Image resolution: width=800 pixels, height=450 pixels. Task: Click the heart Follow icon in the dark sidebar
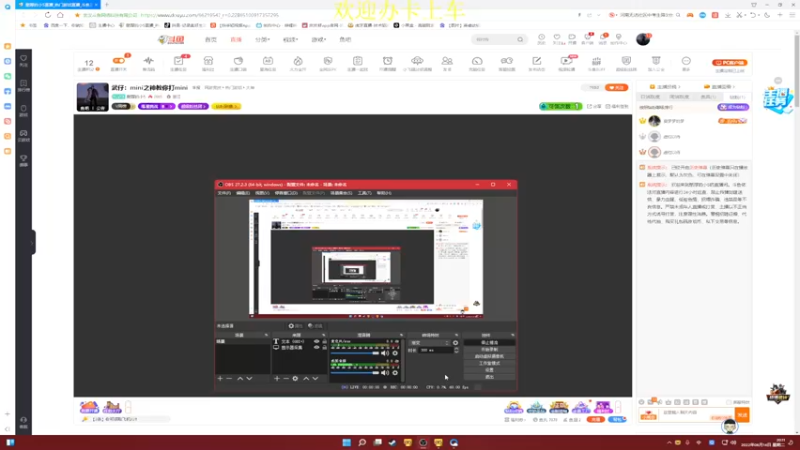click(x=23, y=59)
